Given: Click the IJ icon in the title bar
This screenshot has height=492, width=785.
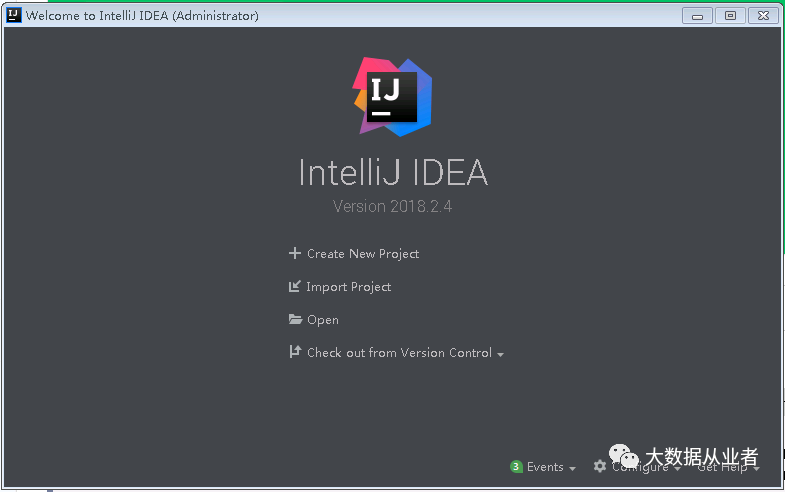Looking at the screenshot, I should click(14, 15).
